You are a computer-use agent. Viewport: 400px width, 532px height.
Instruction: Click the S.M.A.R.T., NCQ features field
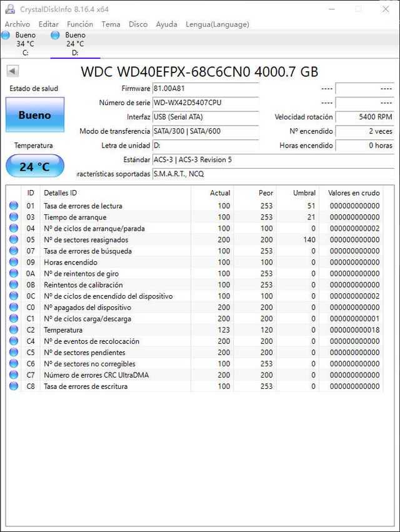[x=273, y=174]
